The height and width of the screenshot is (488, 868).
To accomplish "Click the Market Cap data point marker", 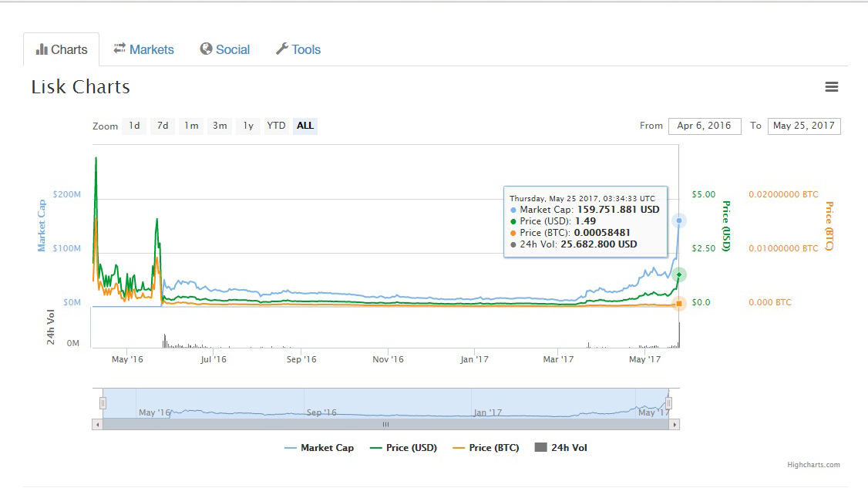I will tap(679, 221).
